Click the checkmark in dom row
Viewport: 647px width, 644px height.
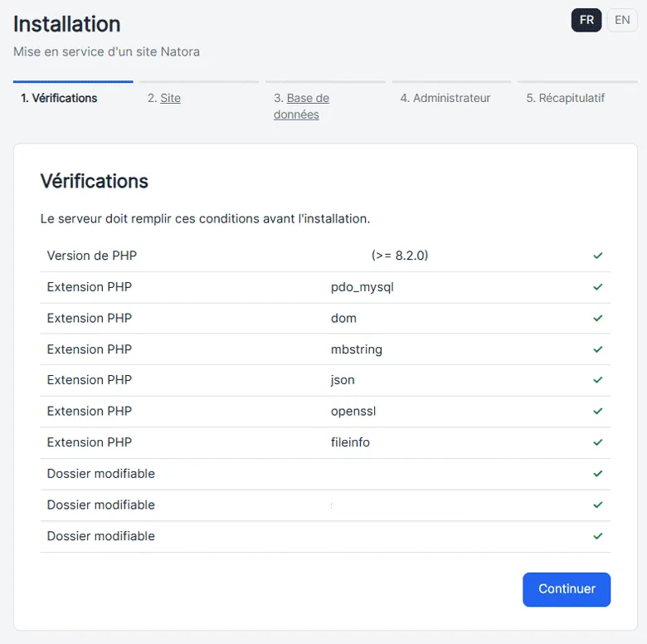tap(598, 319)
